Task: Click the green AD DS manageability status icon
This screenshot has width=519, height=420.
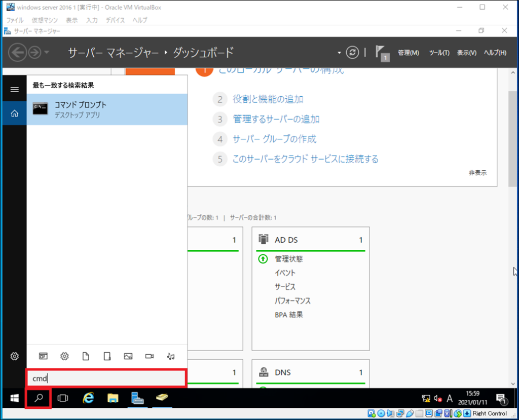Action: coord(263,259)
